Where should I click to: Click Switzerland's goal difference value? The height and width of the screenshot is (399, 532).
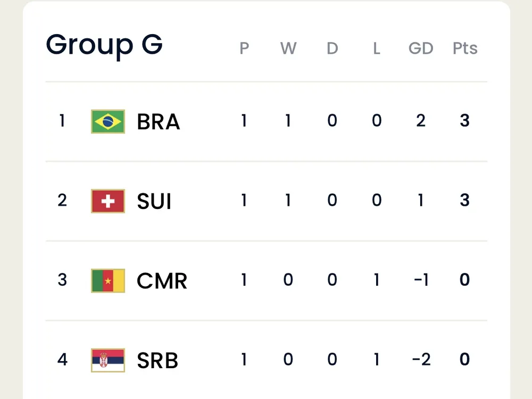pyautogui.click(x=420, y=201)
